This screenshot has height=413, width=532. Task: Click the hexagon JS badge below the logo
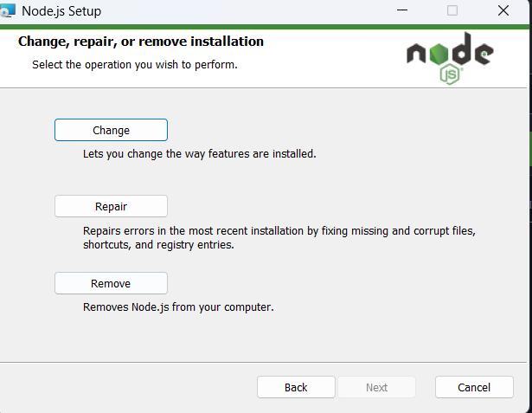450,74
